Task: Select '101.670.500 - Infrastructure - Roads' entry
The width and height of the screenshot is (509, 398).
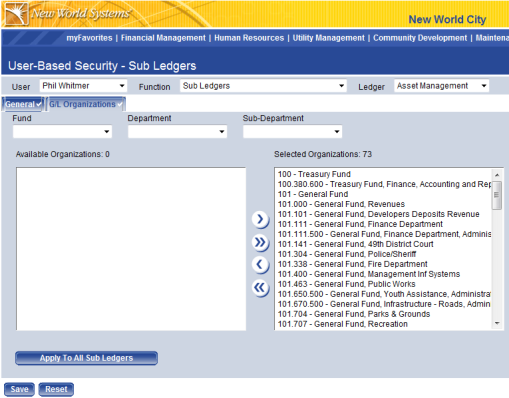Action: click(383, 304)
